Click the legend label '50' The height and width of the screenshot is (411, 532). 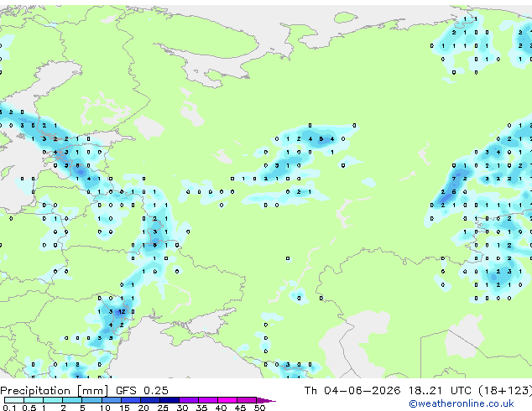click(x=259, y=408)
